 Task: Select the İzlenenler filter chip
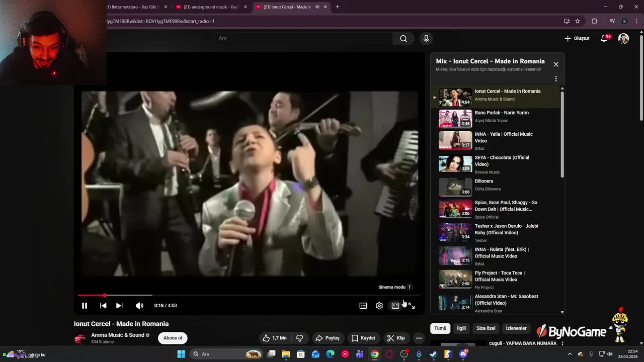click(x=516, y=328)
